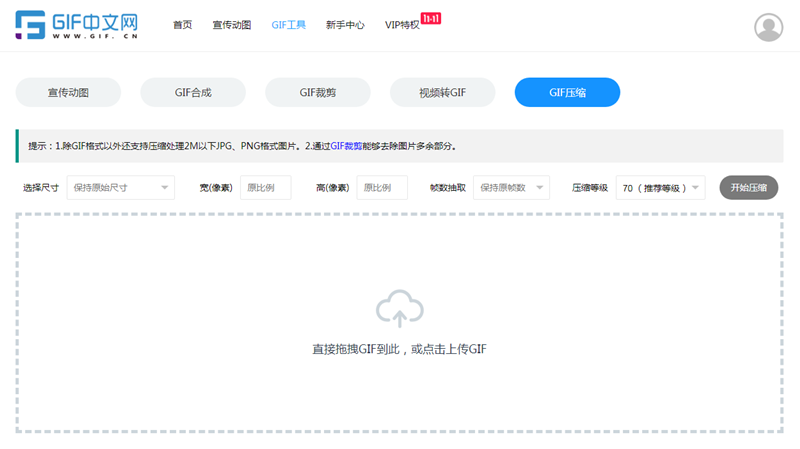The height and width of the screenshot is (449, 800).
Task: Expand the 帧数抽取 dropdown
Action: click(511, 188)
